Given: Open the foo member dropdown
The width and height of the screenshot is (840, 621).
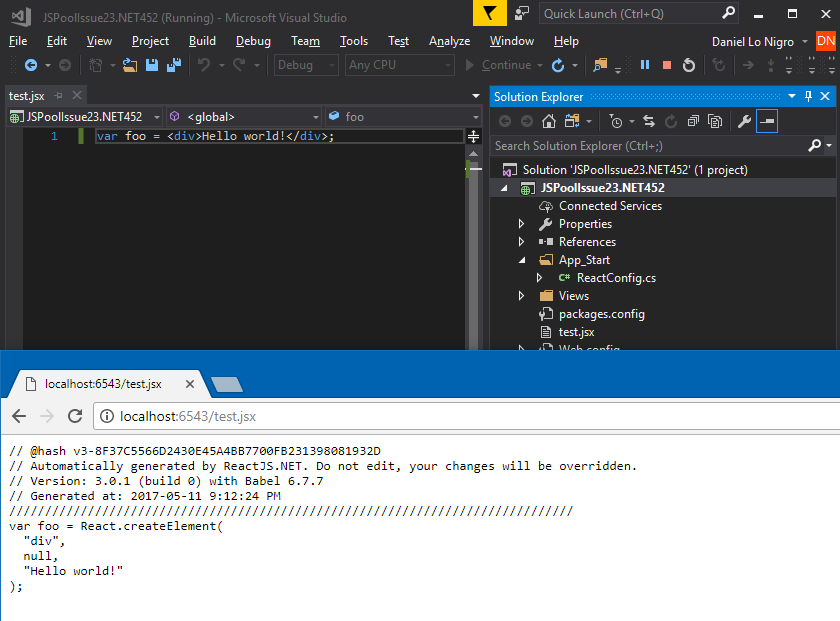Looking at the screenshot, I should coord(403,117).
